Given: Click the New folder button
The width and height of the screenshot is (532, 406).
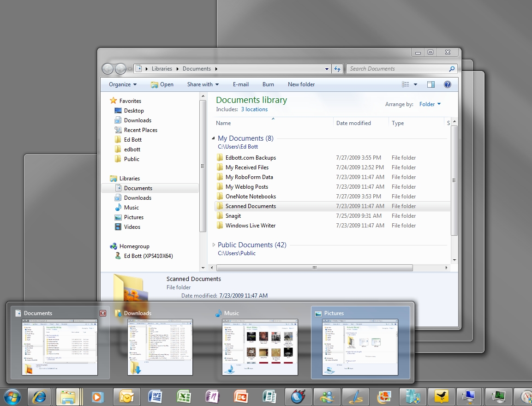Looking at the screenshot, I should [301, 84].
